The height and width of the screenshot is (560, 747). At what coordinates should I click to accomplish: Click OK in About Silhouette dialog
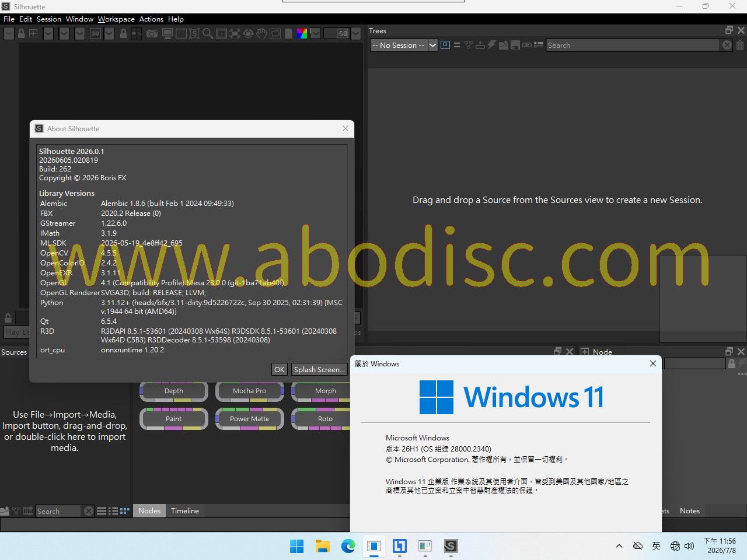pyautogui.click(x=280, y=369)
